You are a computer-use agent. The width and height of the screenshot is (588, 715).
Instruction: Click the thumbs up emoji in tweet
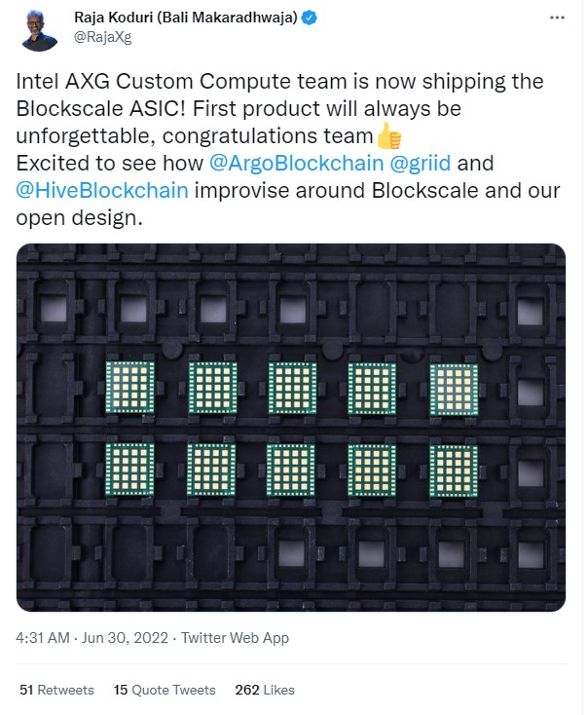(388, 136)
